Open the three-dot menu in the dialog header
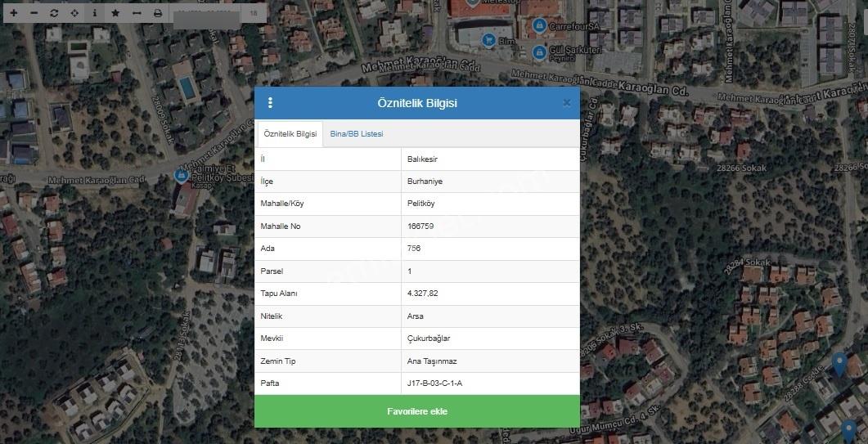Viewport: 868px width, 444px height. [x=270, y=103]
